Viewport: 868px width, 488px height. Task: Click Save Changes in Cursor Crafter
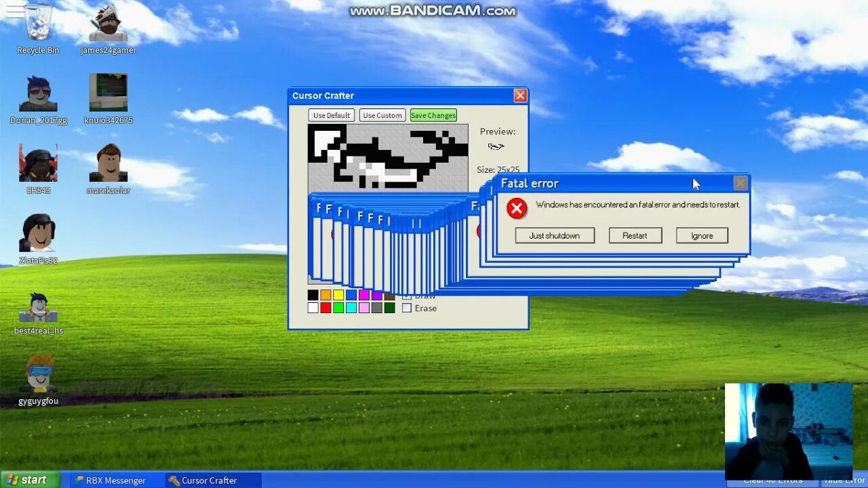433,115
